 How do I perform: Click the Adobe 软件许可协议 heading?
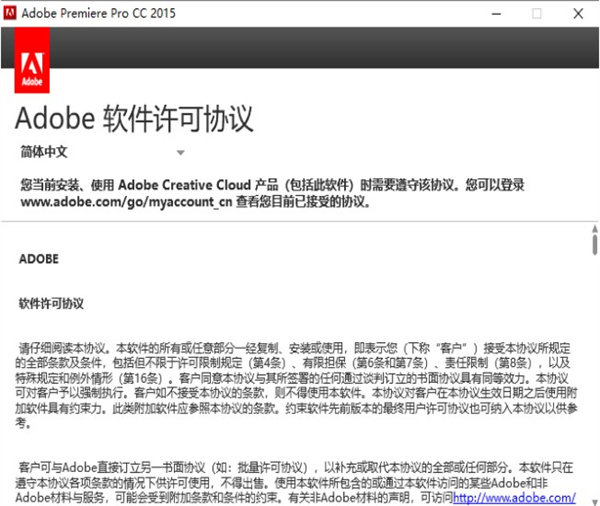(x=134, y=119)
